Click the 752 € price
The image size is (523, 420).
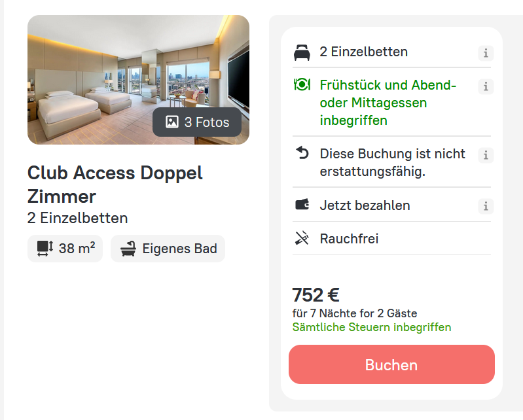(x=316, y=295)
